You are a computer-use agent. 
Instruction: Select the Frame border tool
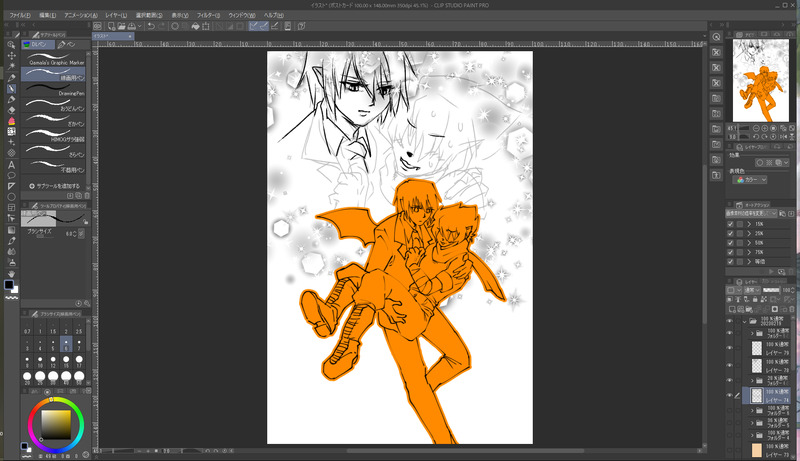(x=11, y=208)
